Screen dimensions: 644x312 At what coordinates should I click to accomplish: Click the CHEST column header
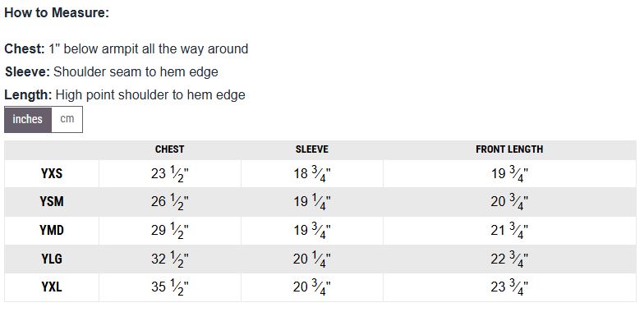tap(169, 149)
